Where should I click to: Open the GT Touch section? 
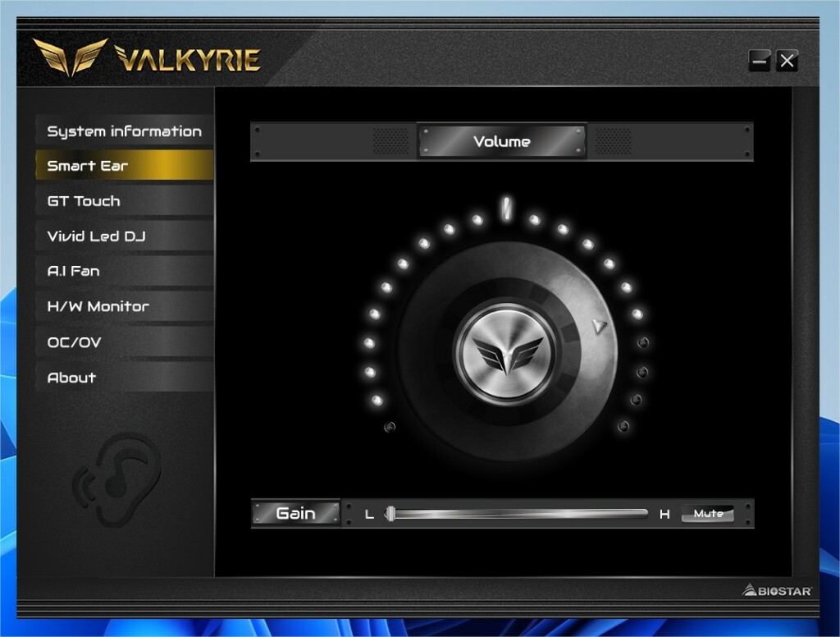[125, 200]
